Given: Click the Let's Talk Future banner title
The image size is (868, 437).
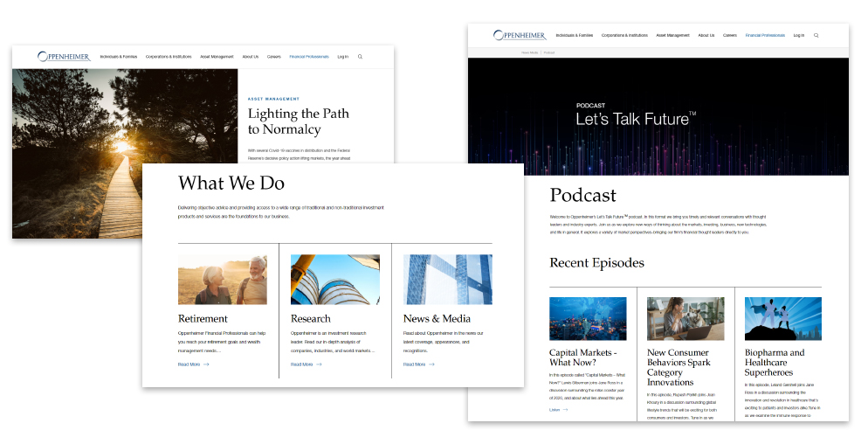Looking at the screenshot, I should coord(636,119).
